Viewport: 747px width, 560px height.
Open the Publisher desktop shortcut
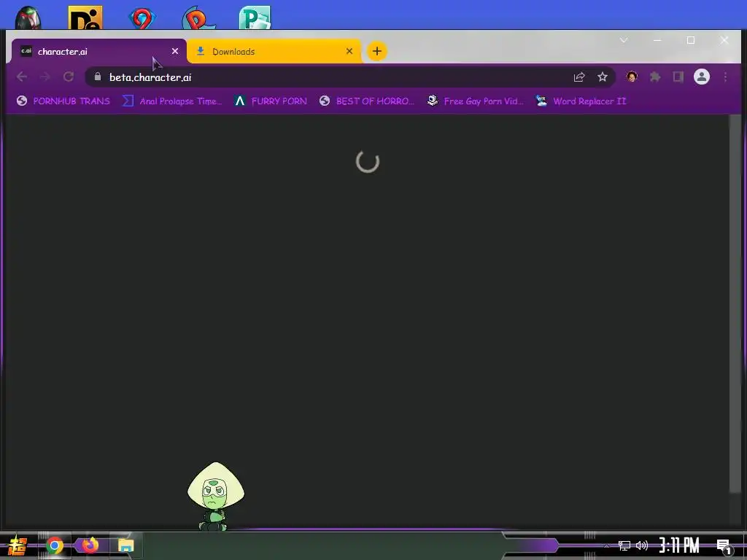pyautogui.click(x=255, y=18)
